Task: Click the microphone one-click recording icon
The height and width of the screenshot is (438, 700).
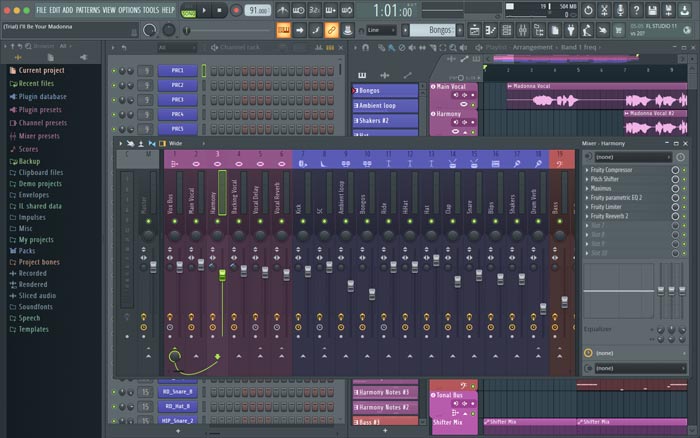Action: click(620, 10)
